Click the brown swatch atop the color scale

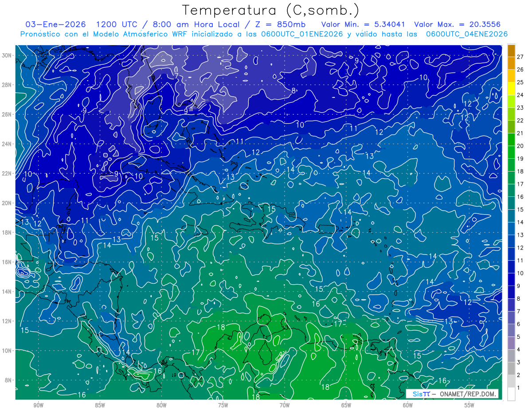pyautogui.click(x=511, y=51)
